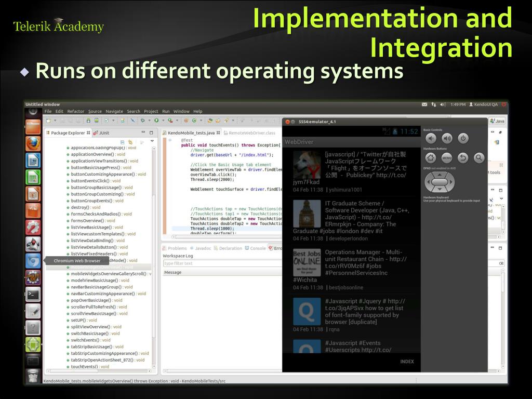The width and height of the screenshot is (532, 399).
Task: Switch to the RemoteWebDriver.class editor tab
Action: point(249,132)
